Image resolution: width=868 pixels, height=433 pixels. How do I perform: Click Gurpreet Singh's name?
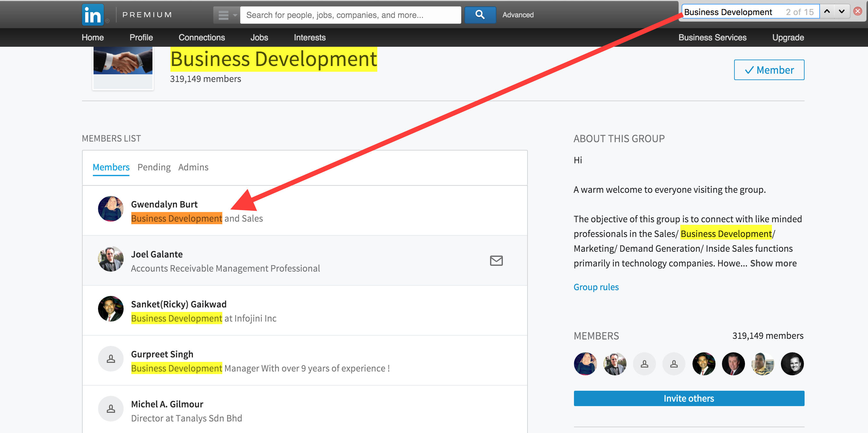pyautogui.click(x=162, y=354)
